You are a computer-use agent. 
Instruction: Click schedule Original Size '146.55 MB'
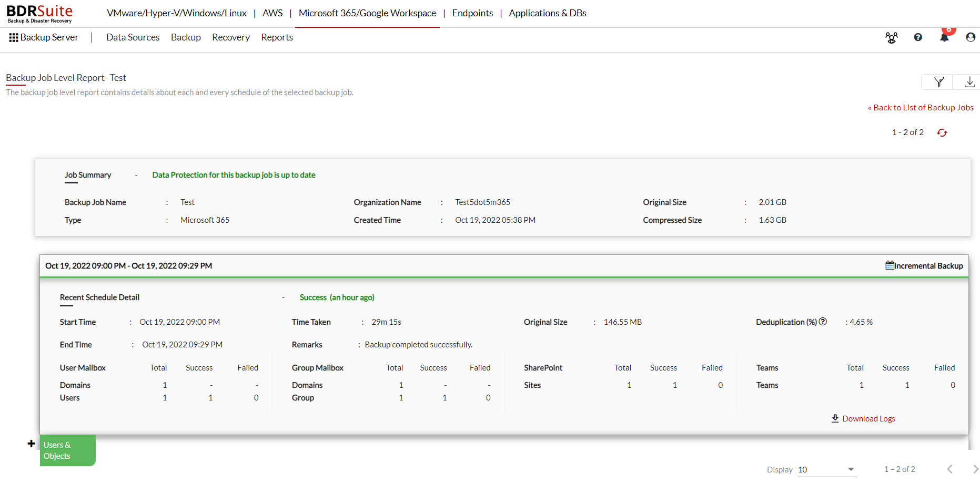[623, 322]
